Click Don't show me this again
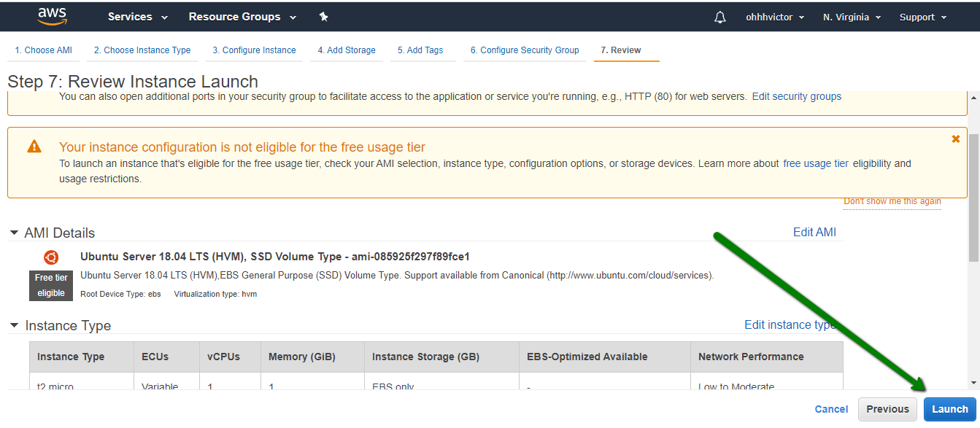The height and width of the screenshot is (428, 980). coord(892,201)
